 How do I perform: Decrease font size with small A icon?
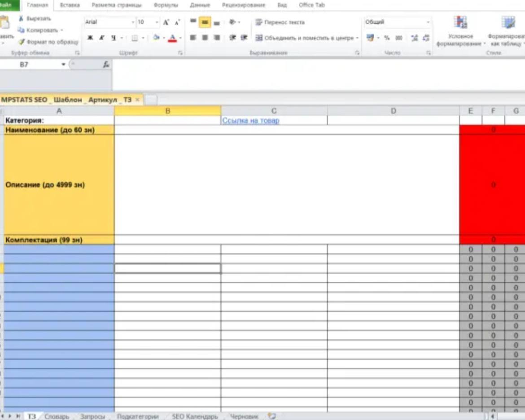point(177,22)
